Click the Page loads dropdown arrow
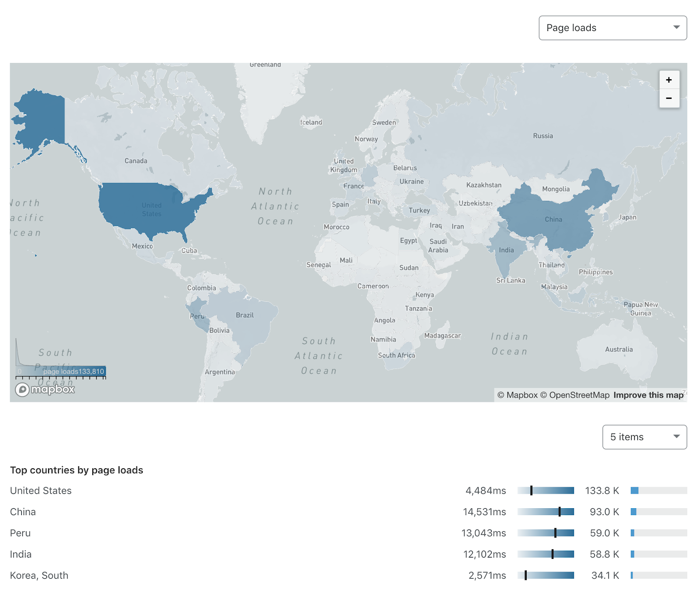700x600 pixels. point(676,28)
